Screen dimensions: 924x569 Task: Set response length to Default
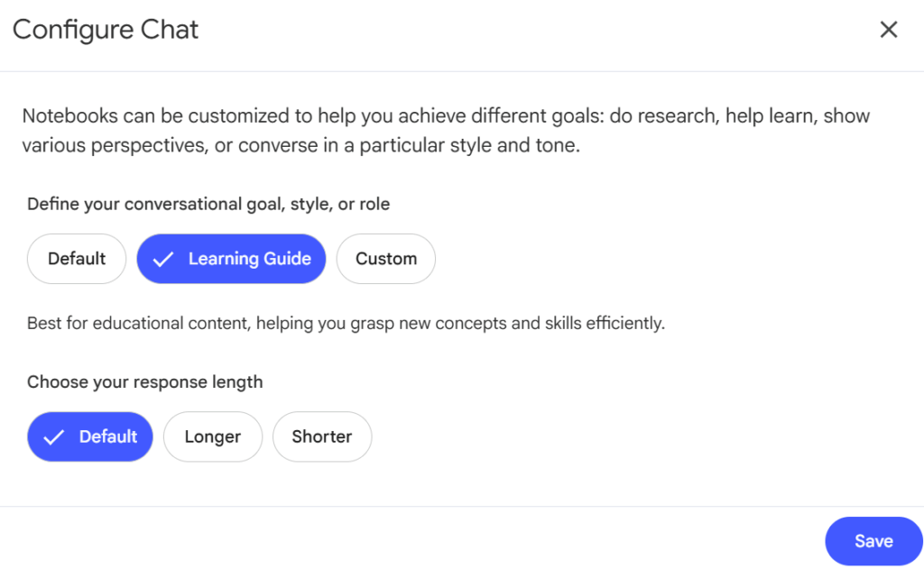click(90, 436)
